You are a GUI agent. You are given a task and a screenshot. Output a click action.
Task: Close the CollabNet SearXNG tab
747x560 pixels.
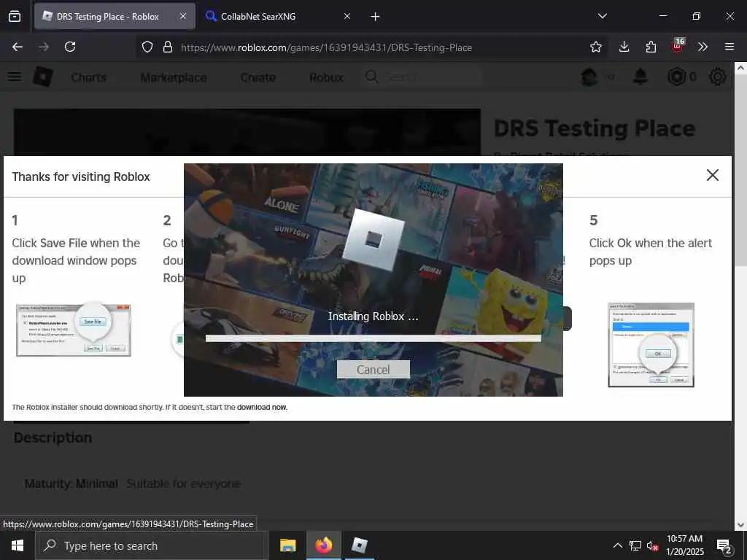(347, 16)
